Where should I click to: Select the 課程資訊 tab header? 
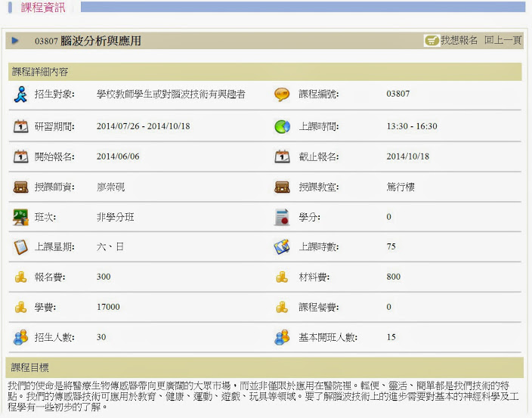point(42,8)
